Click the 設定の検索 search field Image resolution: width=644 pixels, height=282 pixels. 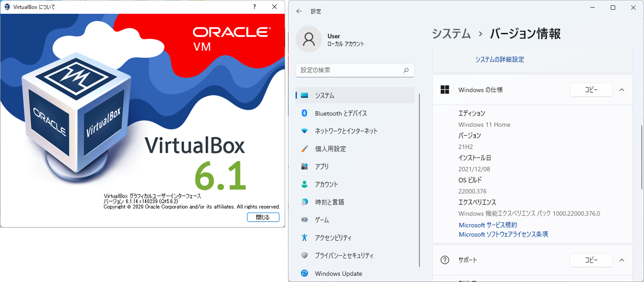[355, 70]
